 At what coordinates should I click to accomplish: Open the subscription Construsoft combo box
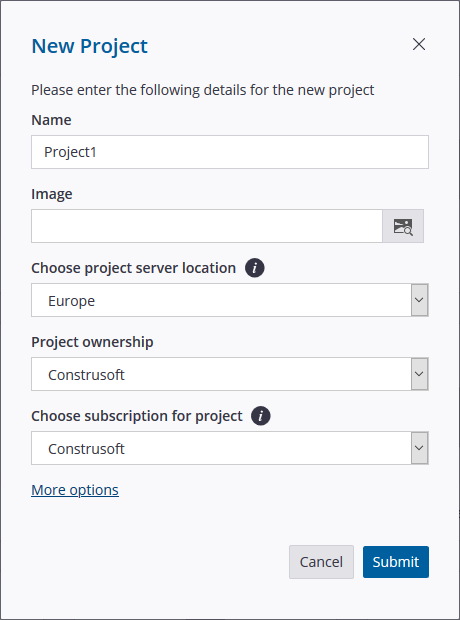pyautogui.click(x=230, y=448)
